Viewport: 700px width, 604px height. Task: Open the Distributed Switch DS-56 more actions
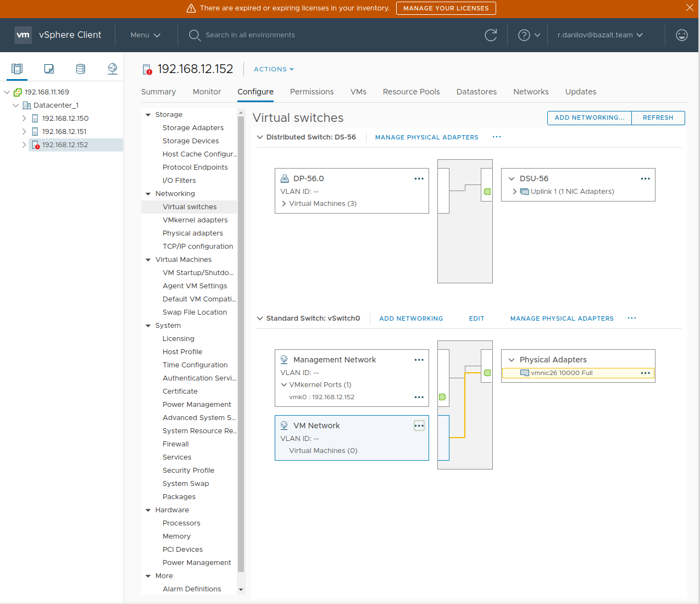pyautogui.click(x=497, y=137)
